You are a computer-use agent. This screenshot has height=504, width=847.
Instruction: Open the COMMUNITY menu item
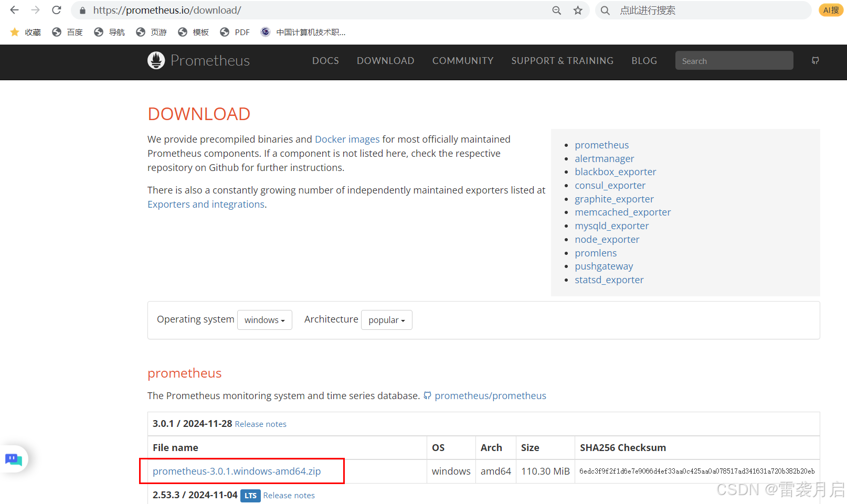[463, 61]
